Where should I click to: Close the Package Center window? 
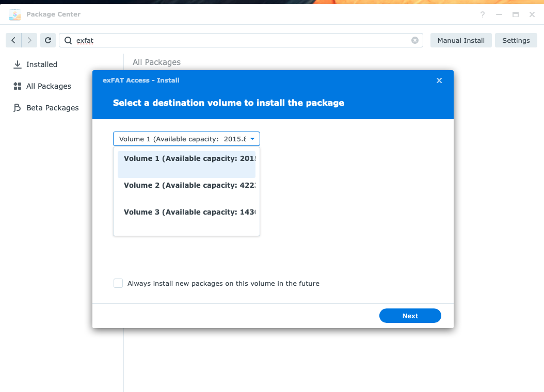click(532, 14)
